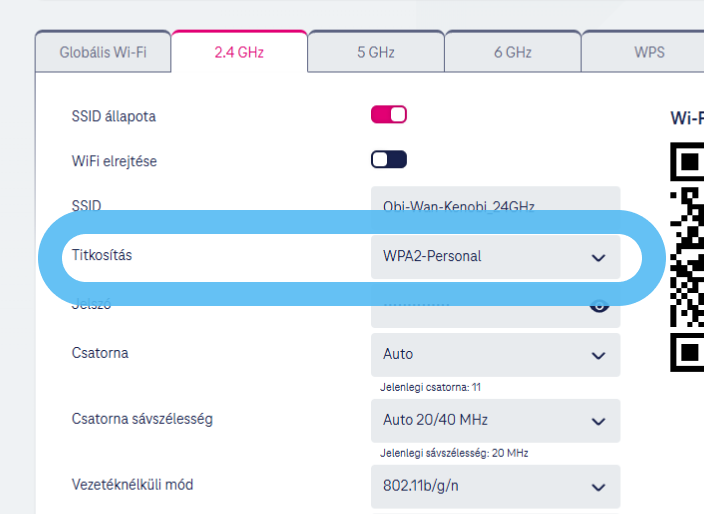Expand the Csatorna sávszélesség dropdown
Viewport: 704px width, 514px height.
point(495,420)
